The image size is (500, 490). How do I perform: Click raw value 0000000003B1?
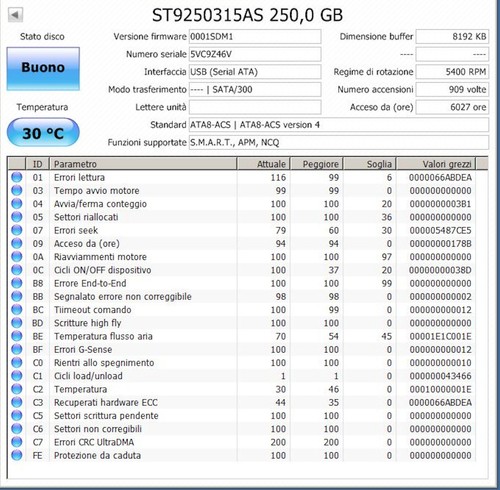click(x=440, y=204)
